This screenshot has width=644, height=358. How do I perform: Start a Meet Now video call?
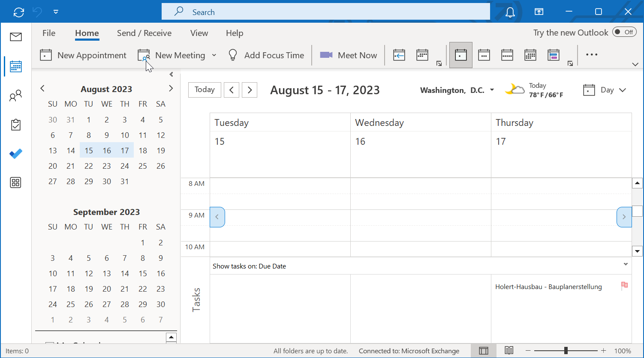pyautogui.click(x=349, y=55)
